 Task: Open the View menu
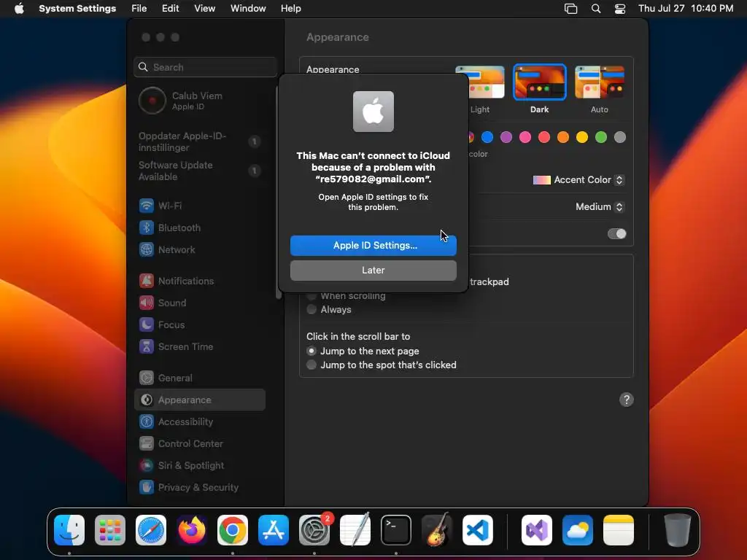tap(205, 9)
